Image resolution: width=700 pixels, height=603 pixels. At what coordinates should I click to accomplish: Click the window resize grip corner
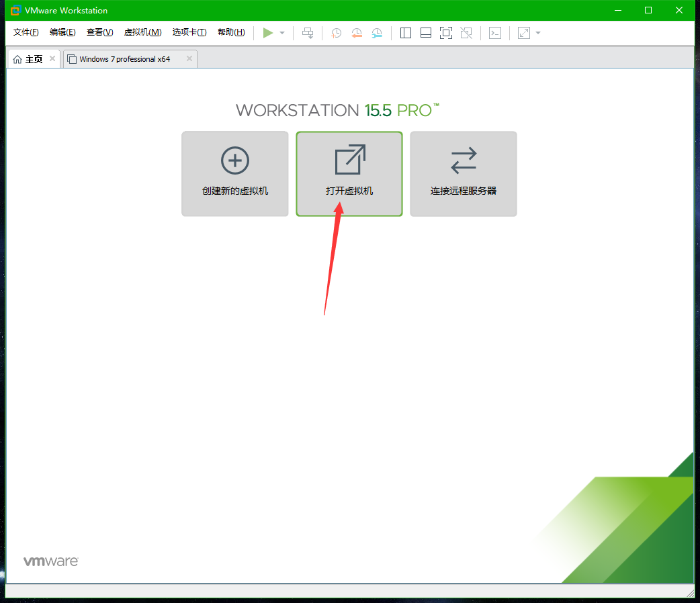[690, 593]
